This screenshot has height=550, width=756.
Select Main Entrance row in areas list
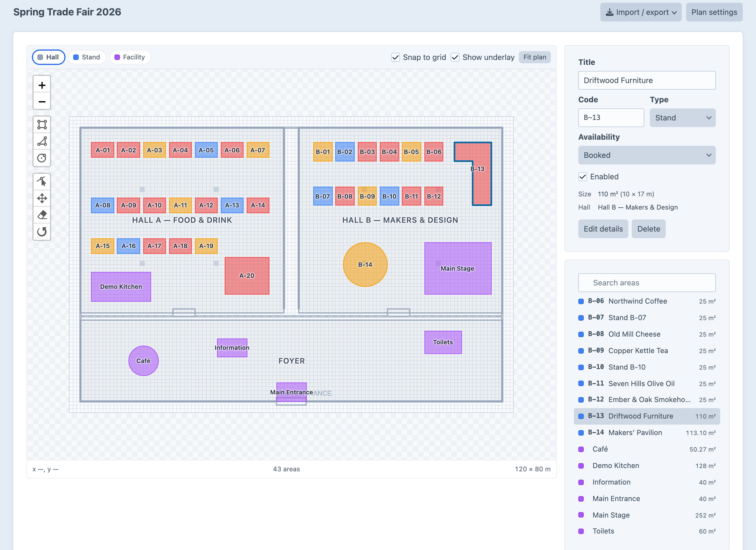tap(647, 499)
